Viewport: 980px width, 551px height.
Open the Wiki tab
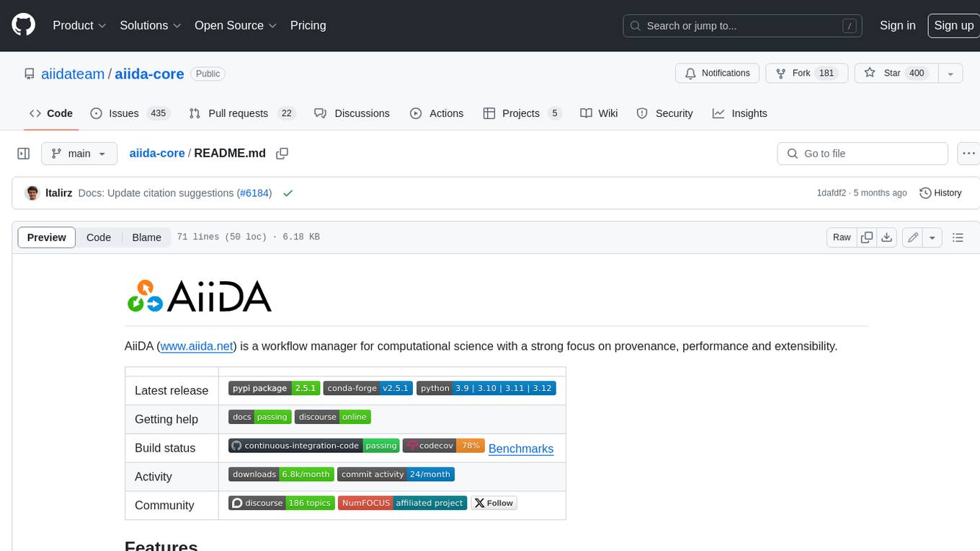pos(599,113)
